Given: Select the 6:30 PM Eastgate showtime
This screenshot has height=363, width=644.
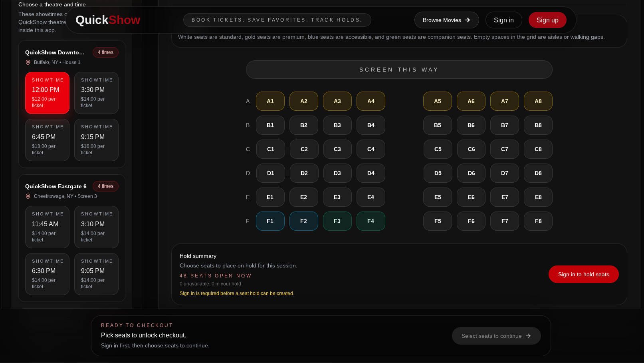Looking at the screenshot, I should coord(47,274).
